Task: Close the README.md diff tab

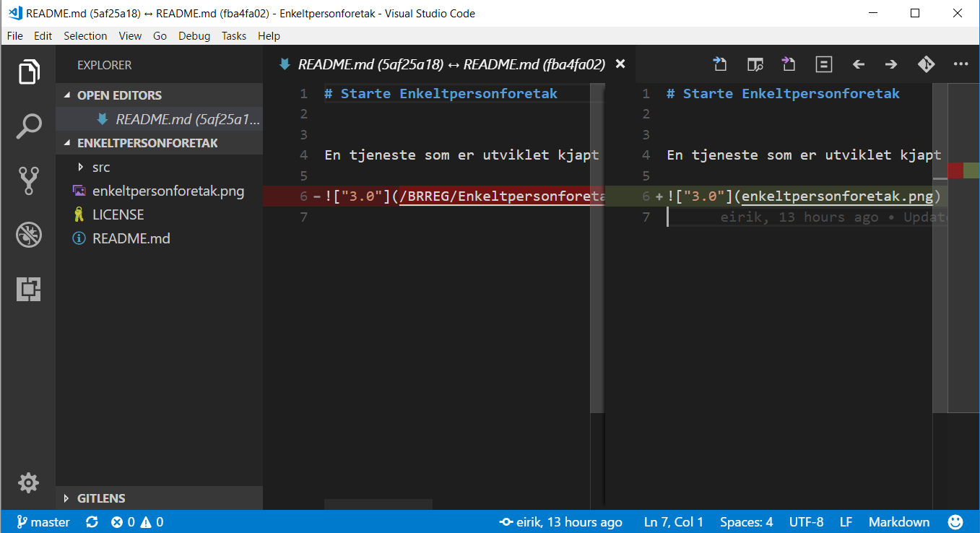Action: coord(620,64)
